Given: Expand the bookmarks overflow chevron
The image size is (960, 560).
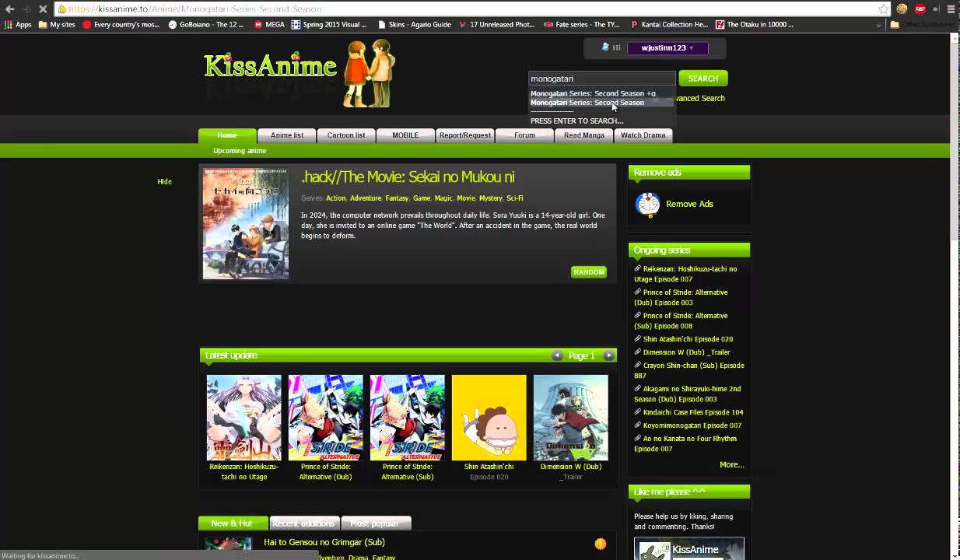Looking at the screenshot, I should 879,25.
